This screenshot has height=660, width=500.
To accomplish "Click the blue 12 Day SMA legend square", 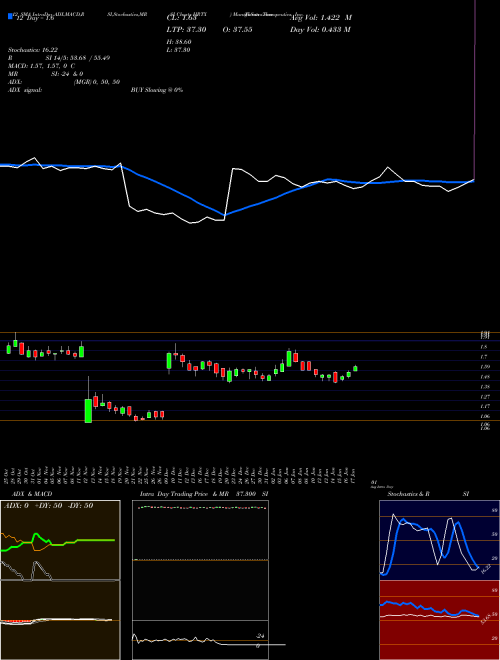I will coord(10,17).
